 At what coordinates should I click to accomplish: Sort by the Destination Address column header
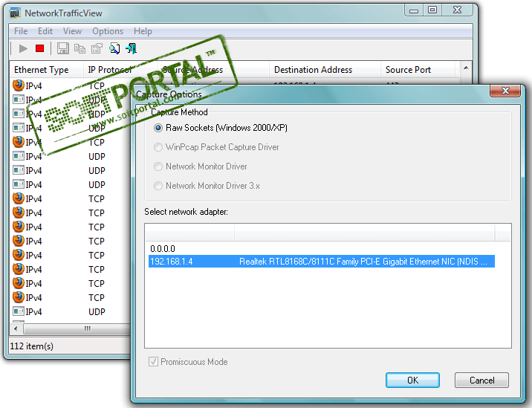pos(325,70)
